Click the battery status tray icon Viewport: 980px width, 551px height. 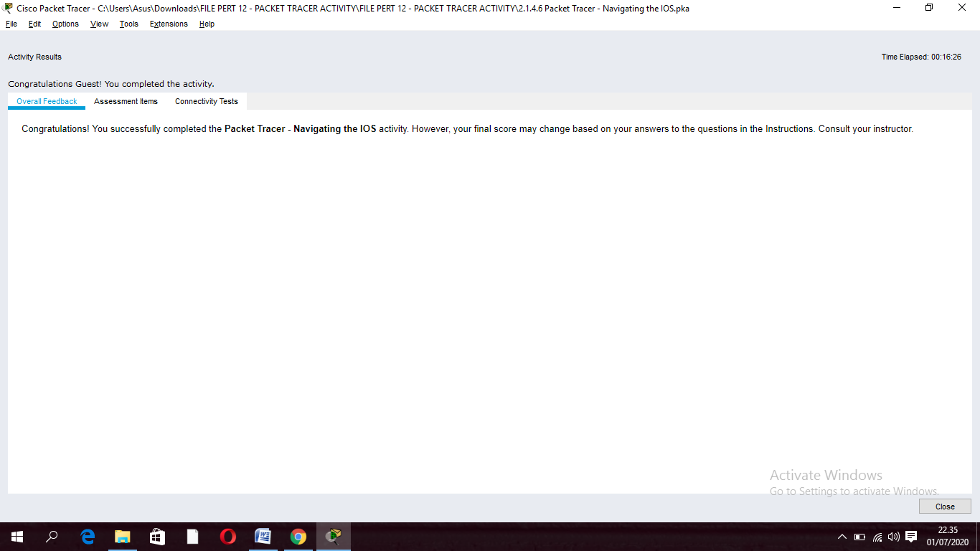pos(859,537)
